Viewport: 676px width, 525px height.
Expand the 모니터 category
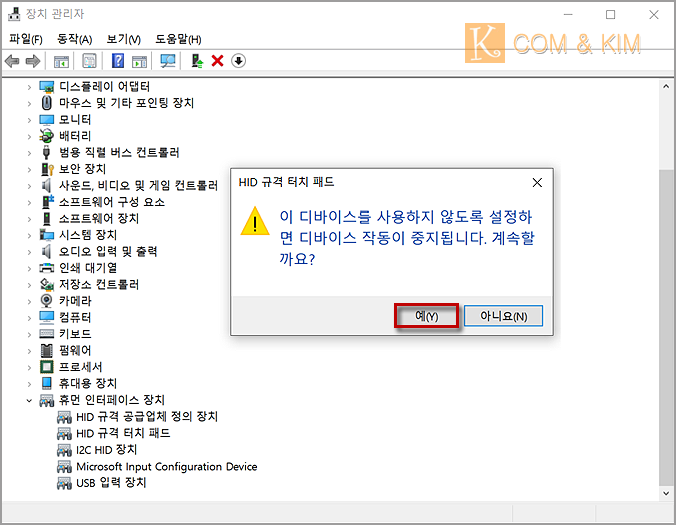pos(29,120)
